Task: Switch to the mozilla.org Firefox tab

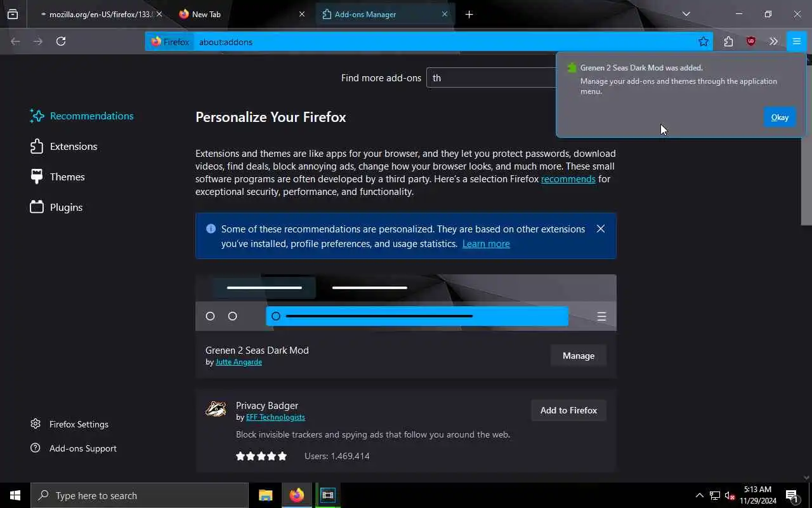Action: (95, 14)
